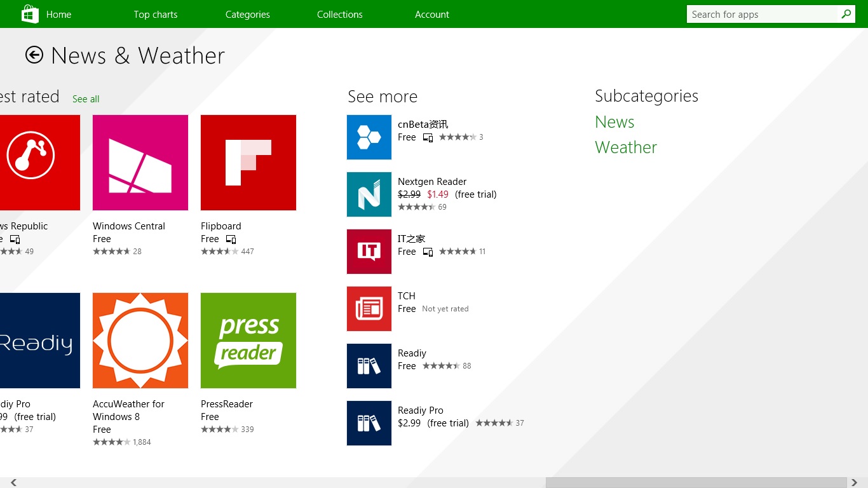This screenshot has height=488, width=868.
Task: Open the News subcategory
Action: [614, 122]
